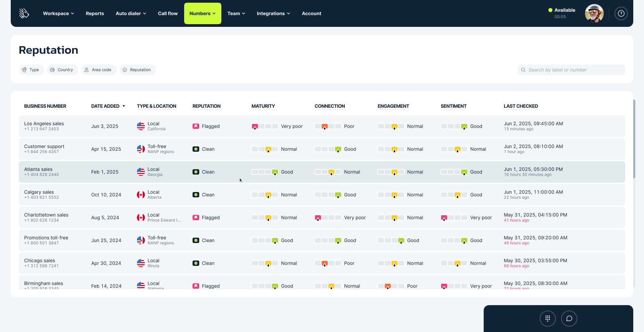
Task: Click US flag on Customer support row
Action: tap(141, 149)
